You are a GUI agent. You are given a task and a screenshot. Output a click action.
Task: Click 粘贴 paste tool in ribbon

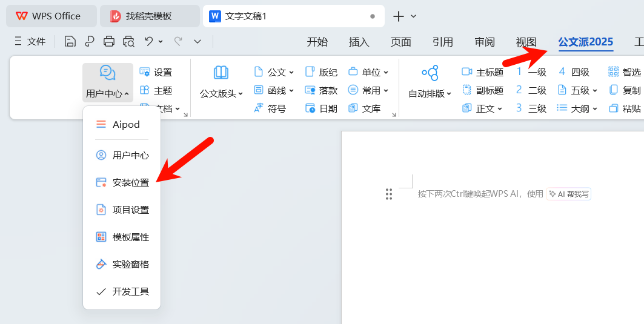(624, 108)
